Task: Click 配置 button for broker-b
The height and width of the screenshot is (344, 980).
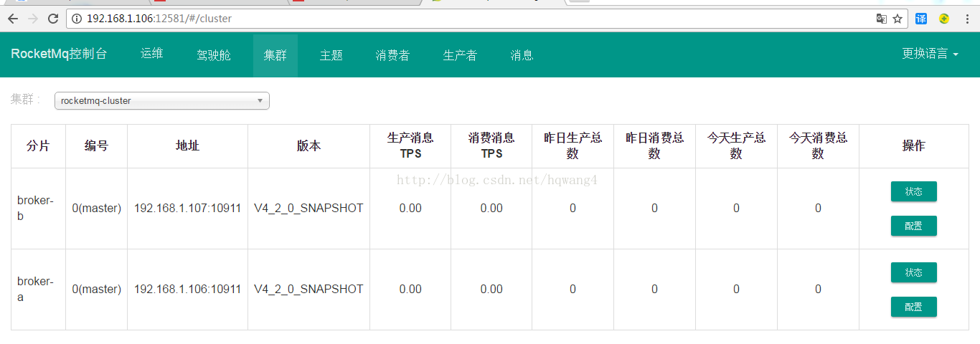Action: click(x=913, y=226)
